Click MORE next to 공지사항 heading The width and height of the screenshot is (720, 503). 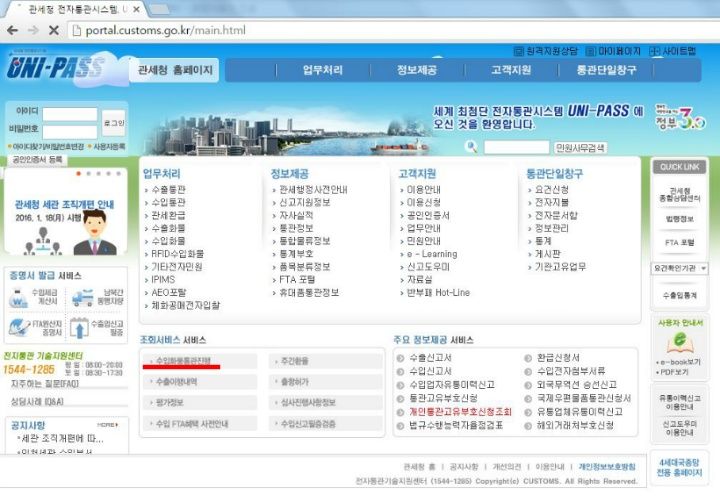(107, 425)
